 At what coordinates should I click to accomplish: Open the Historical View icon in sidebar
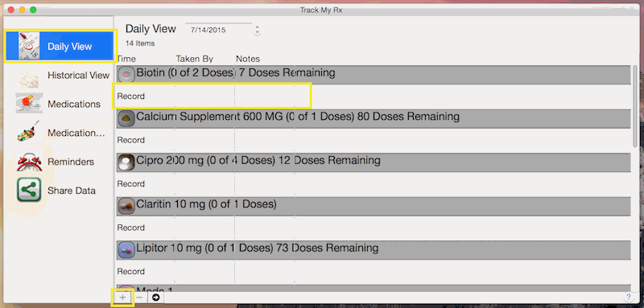pyautogui.click(x=29, y=77)
